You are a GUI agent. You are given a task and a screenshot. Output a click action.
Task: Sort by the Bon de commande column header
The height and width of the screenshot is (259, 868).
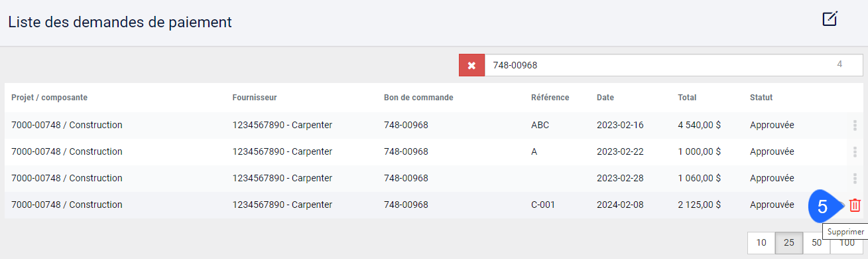pyautogui.click(x=418, y=98)
